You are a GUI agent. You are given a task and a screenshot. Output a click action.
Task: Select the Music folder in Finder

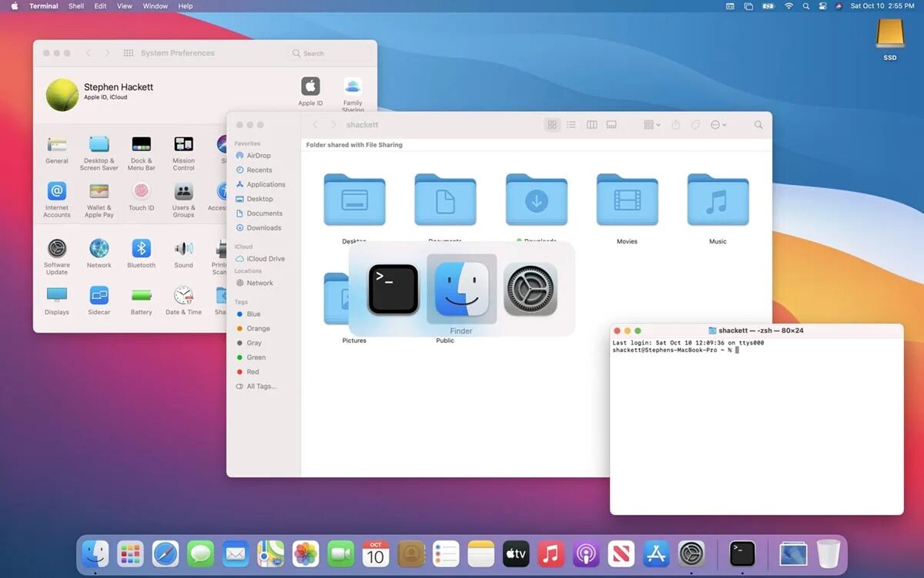click(x=718, y=200)
